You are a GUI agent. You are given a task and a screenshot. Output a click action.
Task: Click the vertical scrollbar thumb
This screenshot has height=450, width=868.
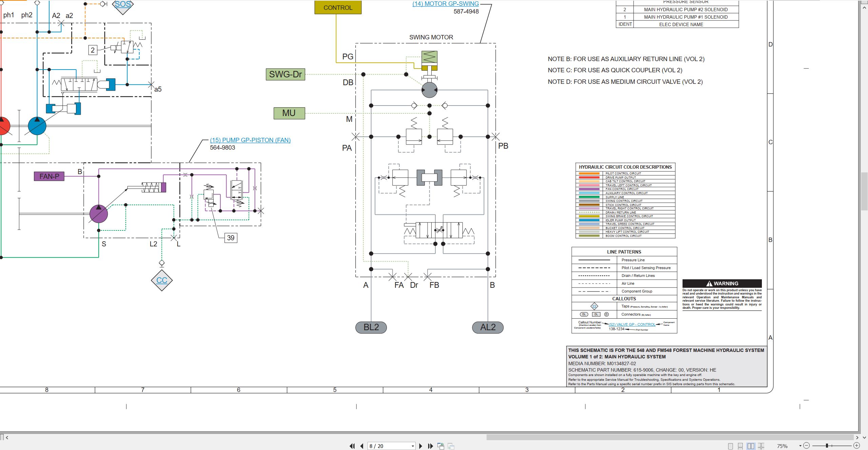(x=864, y=191)
